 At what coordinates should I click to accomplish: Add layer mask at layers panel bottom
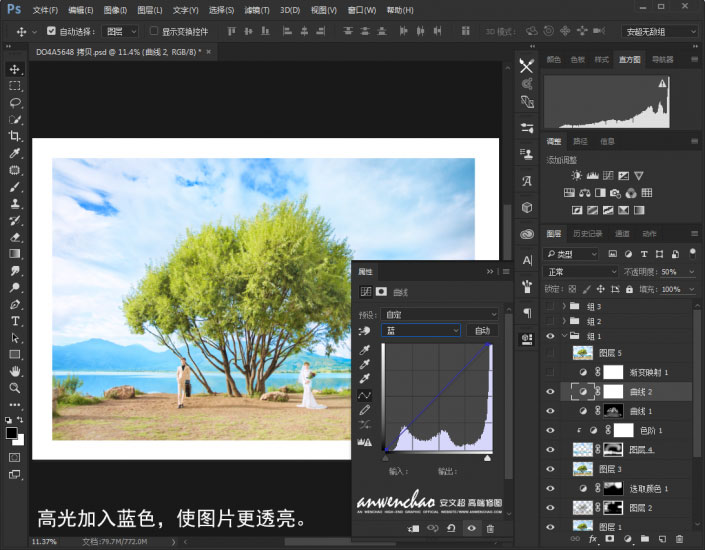pos(610,538)
